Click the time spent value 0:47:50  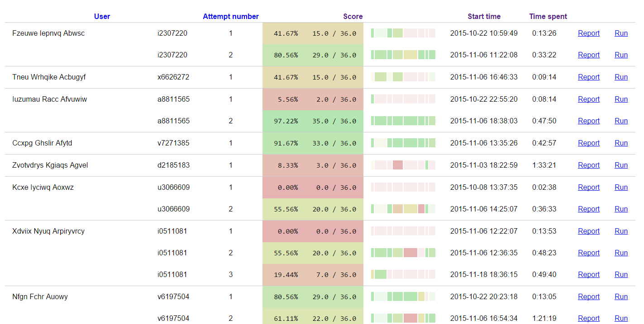click(x=544, y=121)
